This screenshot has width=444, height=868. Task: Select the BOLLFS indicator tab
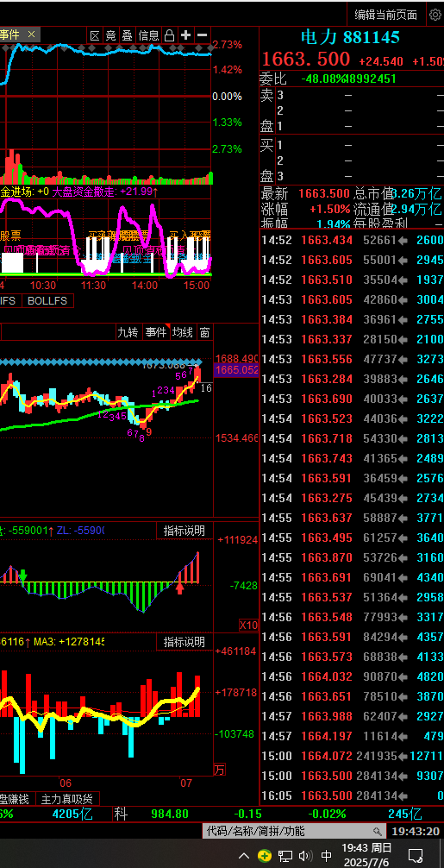click(x=47, y=300)
